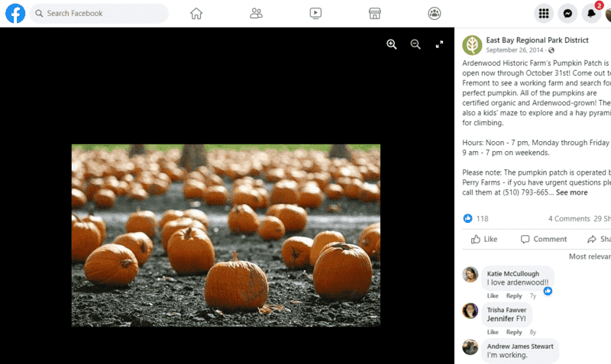The width and height of the screenshot is (611, 364).
Task: Enter fullscreen photo view
Action: (440, 44)
